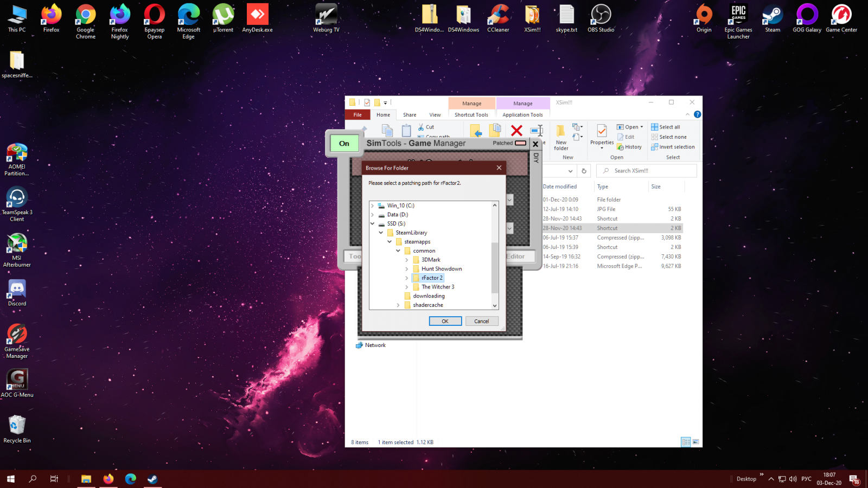Open GOG Galaxy desktop icon

(807, 19)
